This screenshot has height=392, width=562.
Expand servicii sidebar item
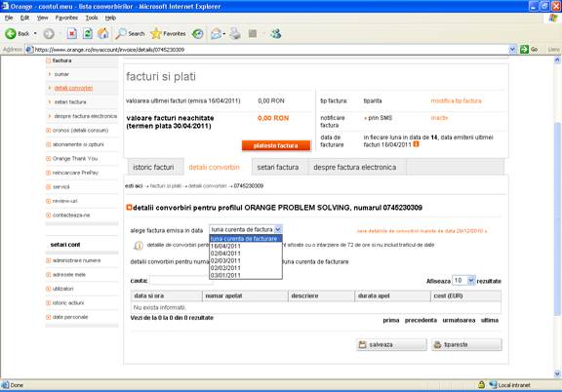pyautogui.click(x=49, y=186)
